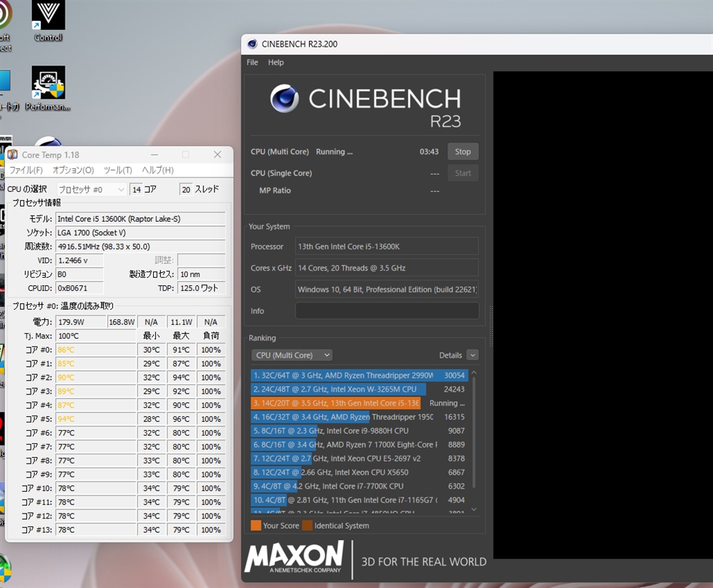Click the TDP value 125.0 ワット
This screenshot has width=713, height=588.
click(201, 288)
